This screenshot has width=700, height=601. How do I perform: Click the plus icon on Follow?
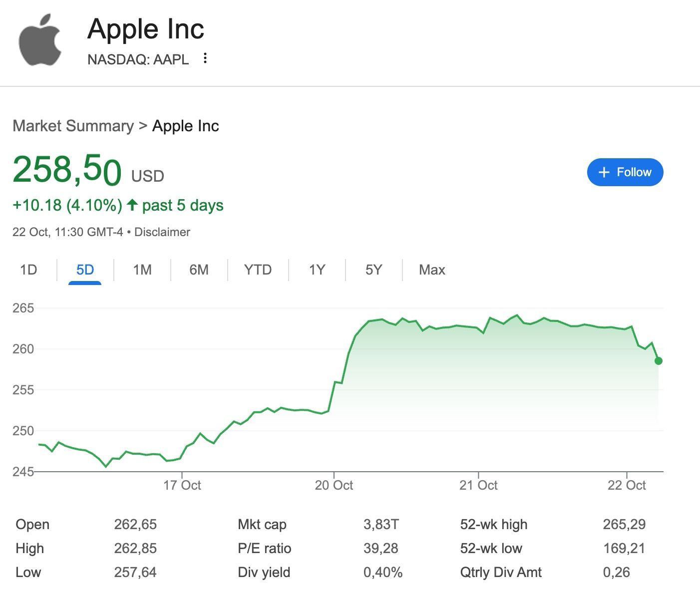604,172
